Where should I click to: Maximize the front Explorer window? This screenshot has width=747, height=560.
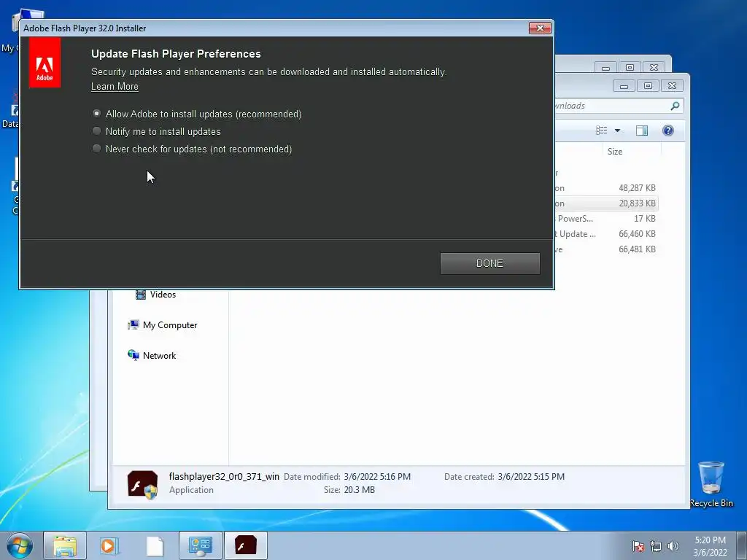pyautogui.click(x=648, y=86)
